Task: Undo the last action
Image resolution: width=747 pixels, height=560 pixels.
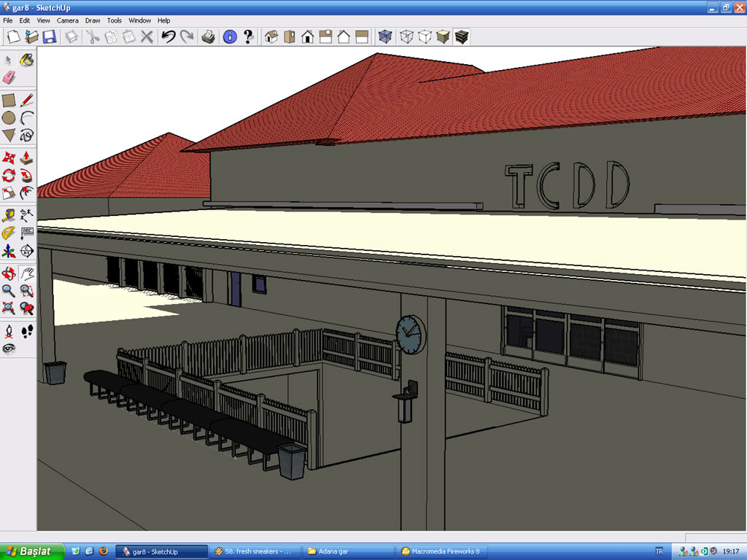Action: click(169, 36)
